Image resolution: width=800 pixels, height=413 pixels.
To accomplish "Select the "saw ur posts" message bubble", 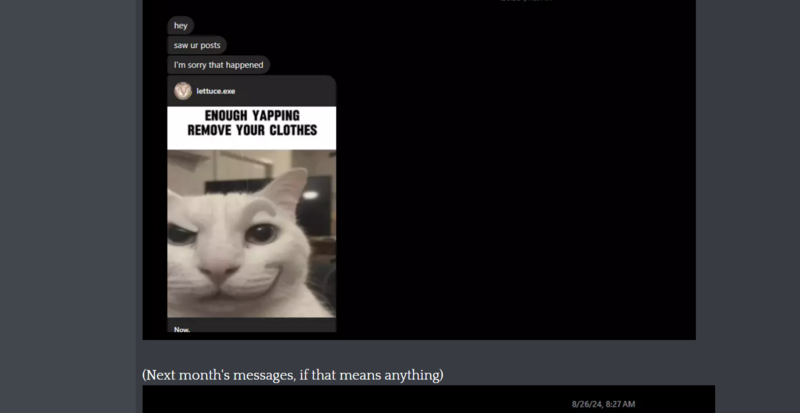I will (x=198, y=45).
